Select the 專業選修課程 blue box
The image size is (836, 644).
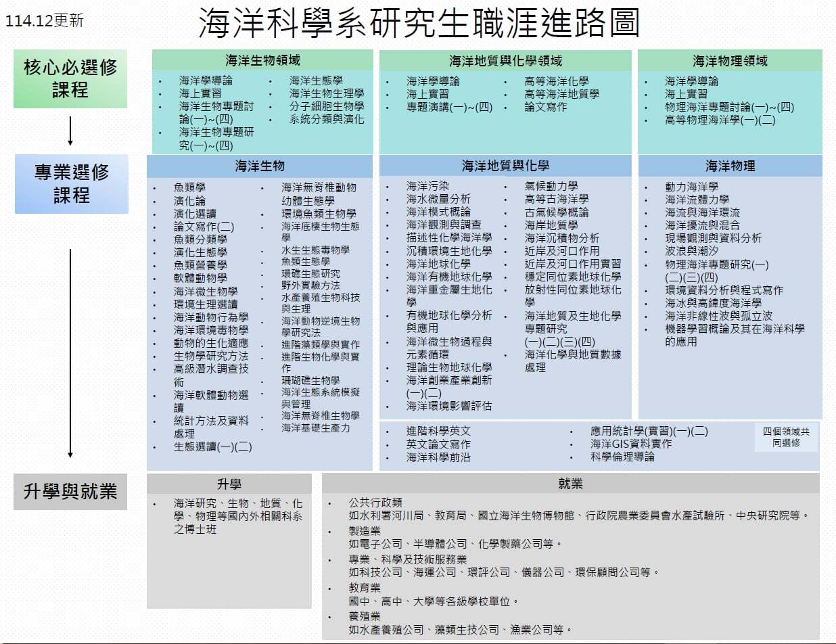pyautogui.click(x=71, y=183)
